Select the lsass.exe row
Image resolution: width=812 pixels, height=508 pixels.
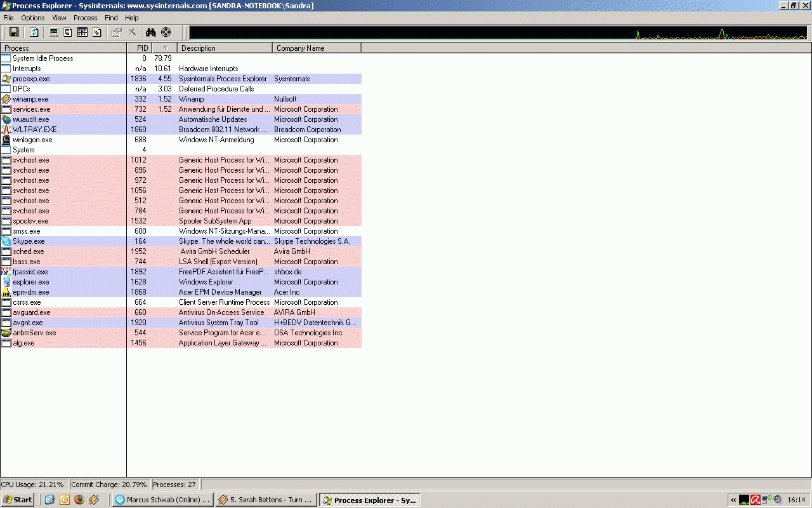[x=181, y=262]
